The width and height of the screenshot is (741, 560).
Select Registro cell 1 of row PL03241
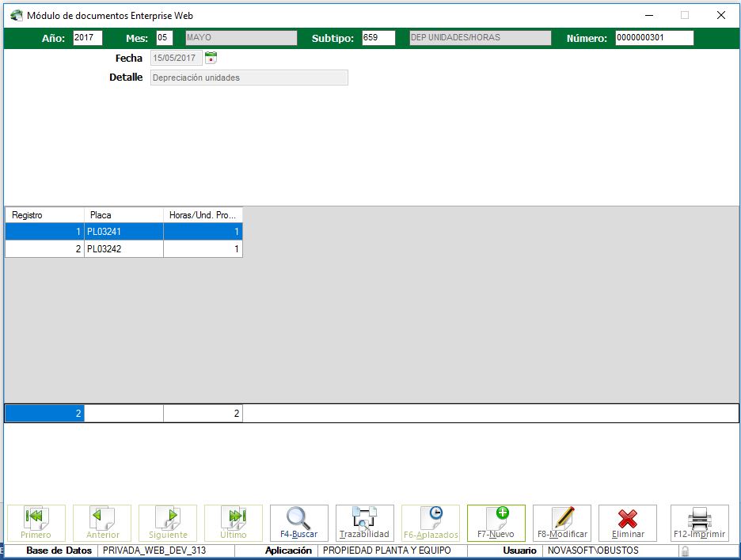[44, 232]
